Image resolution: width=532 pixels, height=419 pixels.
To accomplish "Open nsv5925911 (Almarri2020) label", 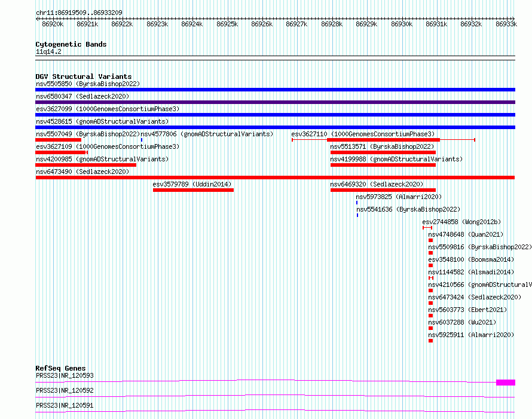I will 471,335.
